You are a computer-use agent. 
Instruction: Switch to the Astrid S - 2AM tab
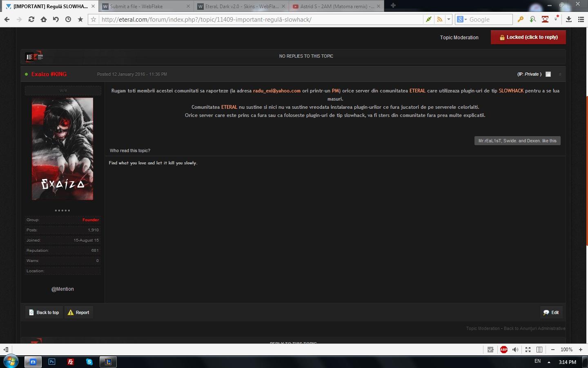[333, 6]
